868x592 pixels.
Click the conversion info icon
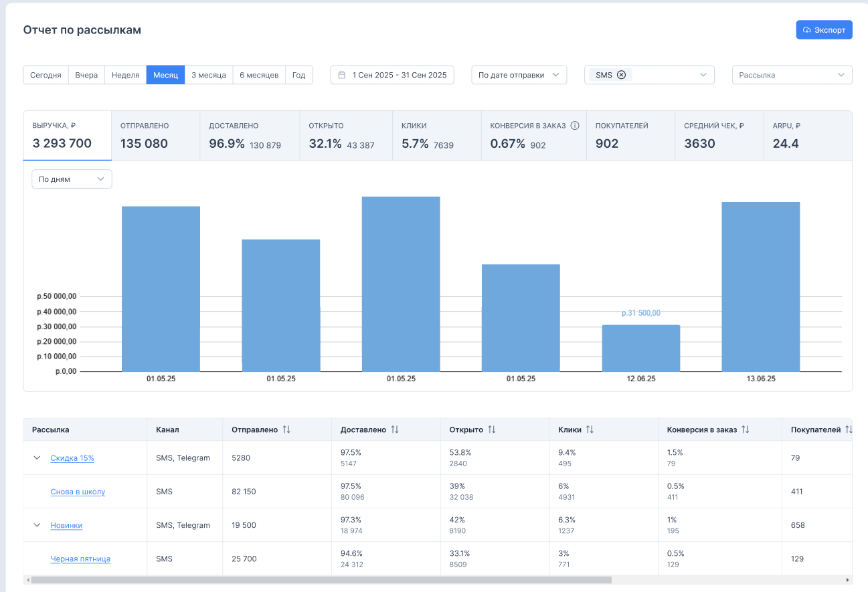(574, 125)
